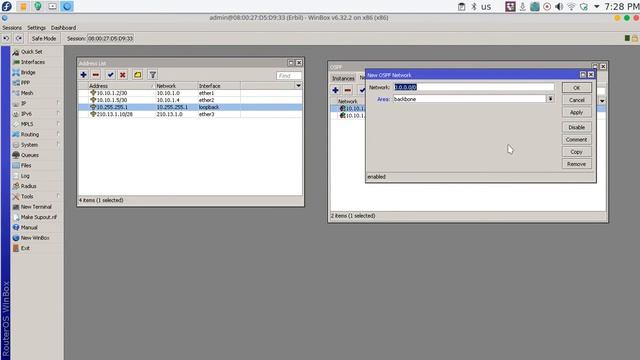Click the us keyboard layout indicator
This screenshot has height=360, width=640.
coord(486,7)
